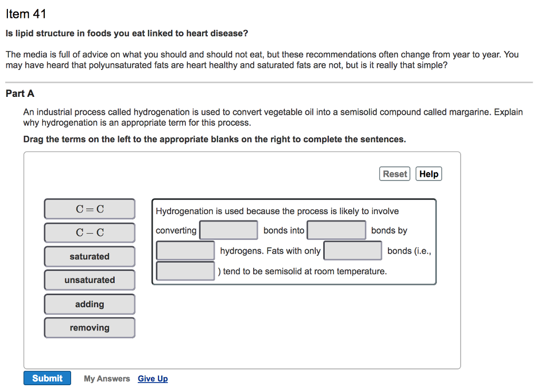
Task: Click the blank after "converting"
Action: 228,230
